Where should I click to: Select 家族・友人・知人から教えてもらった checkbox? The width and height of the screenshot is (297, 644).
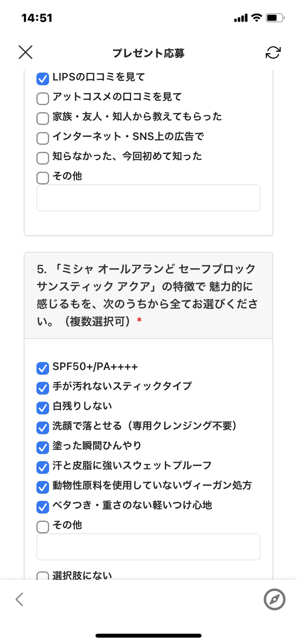pyautogui.click(x=43, y=118)
